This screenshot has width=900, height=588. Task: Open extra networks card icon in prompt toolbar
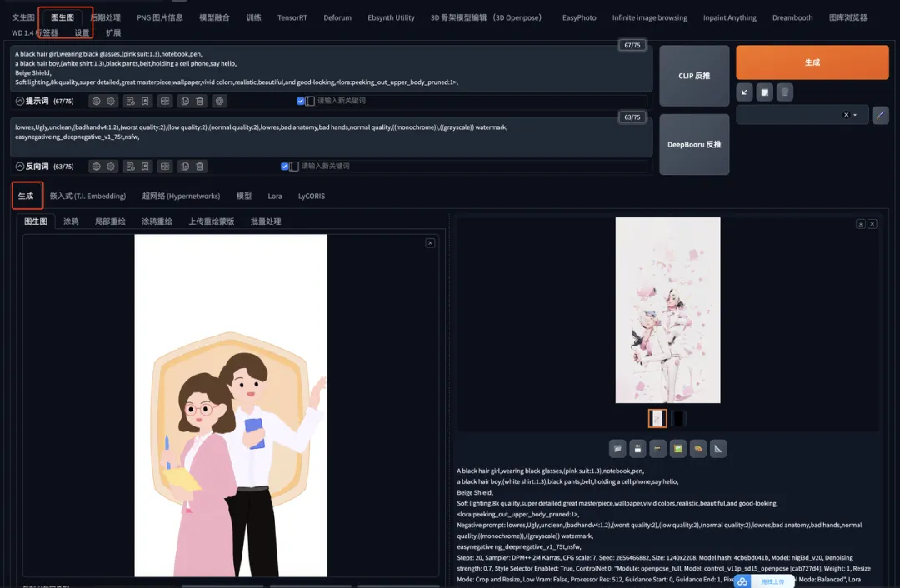pyautogui.click(x=165, y=101)
